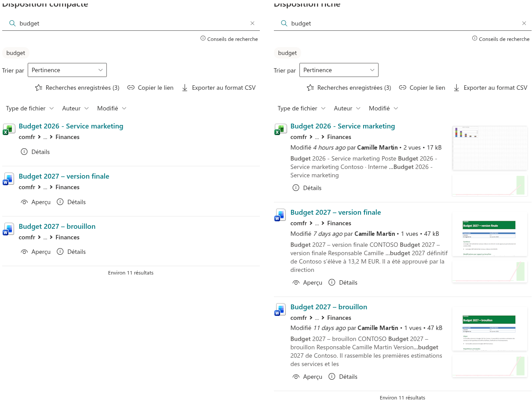The width and height of the screenshot is (532, 403).
Task: Show Aperçu for version finale in the compact layout
Action: pos(36,202)
